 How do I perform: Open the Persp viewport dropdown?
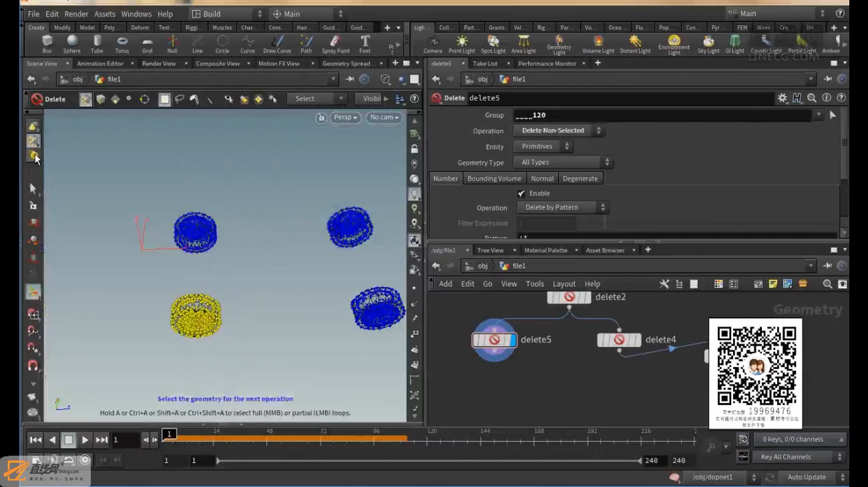(x=346, y=117)
